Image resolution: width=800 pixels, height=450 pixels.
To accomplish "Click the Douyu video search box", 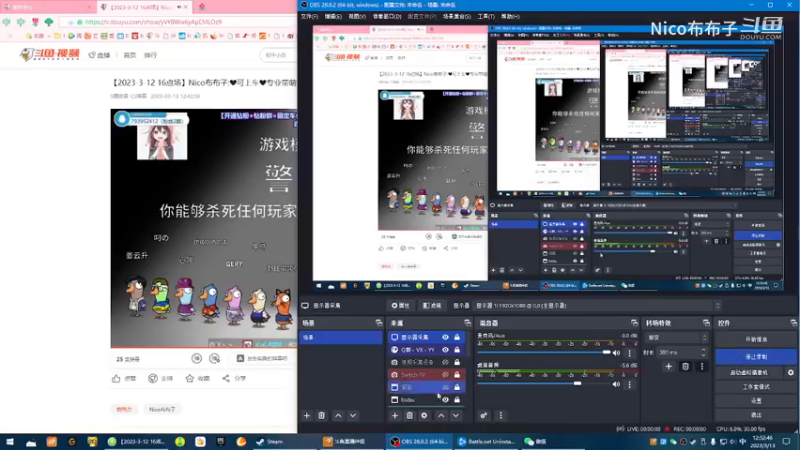I will [278, 55].
